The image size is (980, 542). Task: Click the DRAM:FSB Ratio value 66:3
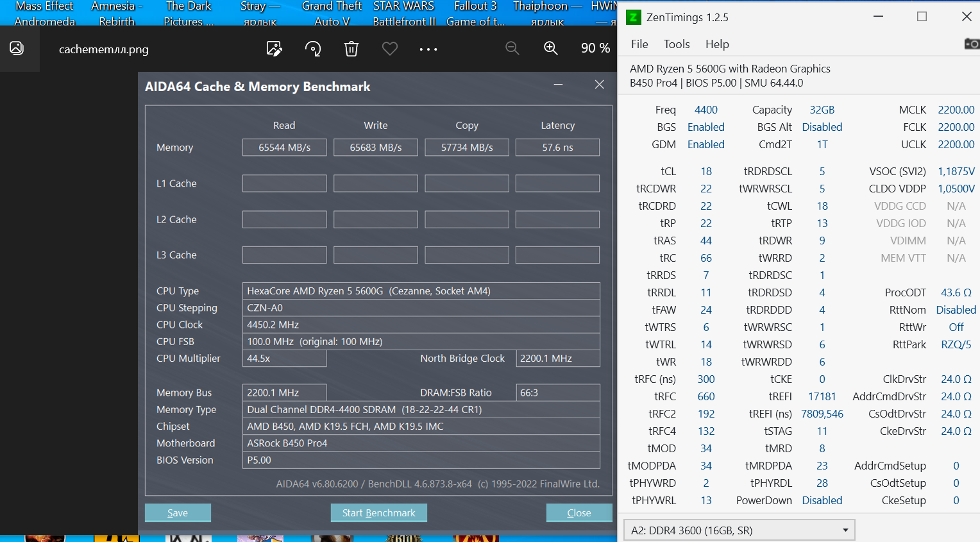tap(558, 393)
